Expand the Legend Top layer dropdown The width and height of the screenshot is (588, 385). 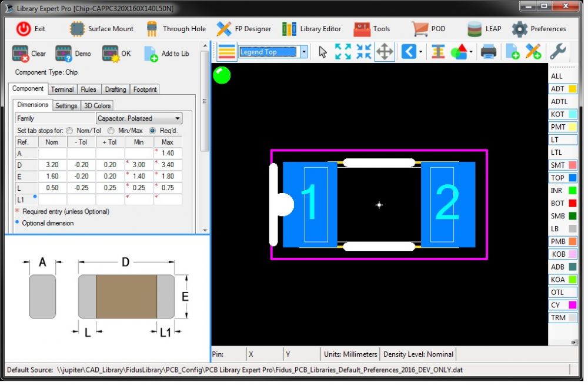tap(304, 52)
